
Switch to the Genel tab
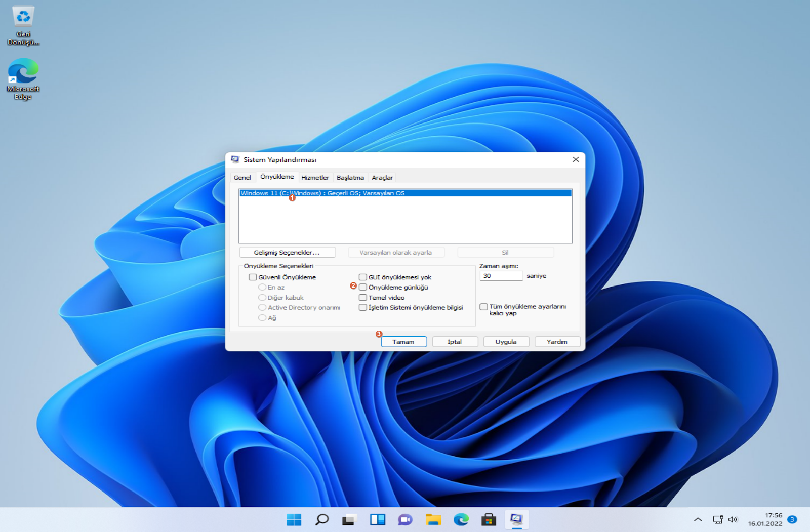pos(242,178)
